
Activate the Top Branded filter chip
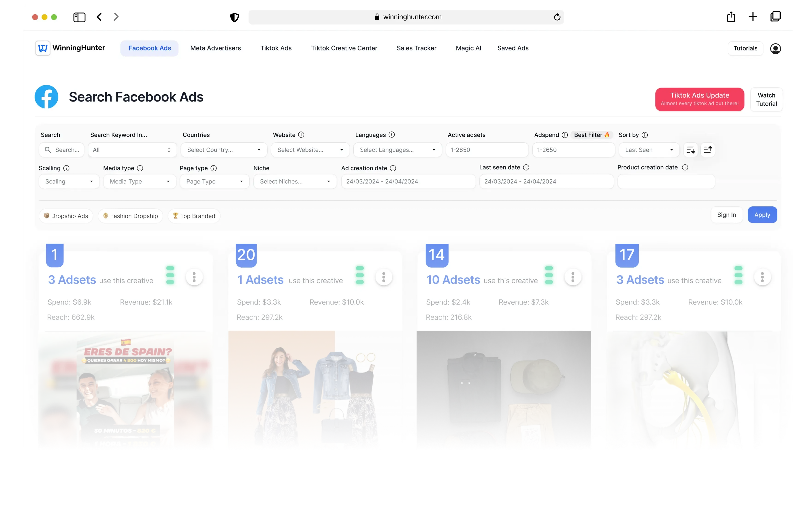point(193,216)
